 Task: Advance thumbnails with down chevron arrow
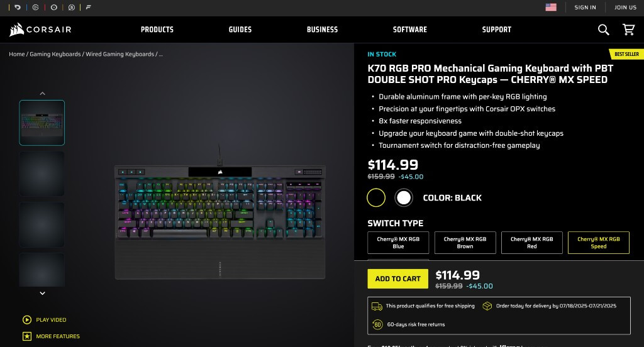click(x=42, y=293)
